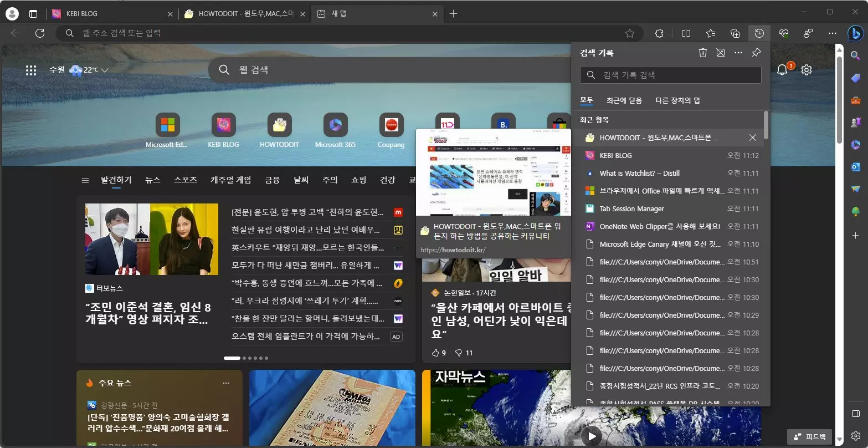The width and height of the screenshot is (868, 448).
Task: Open the Extensions puzzle icon
Action: click(659, 33)
